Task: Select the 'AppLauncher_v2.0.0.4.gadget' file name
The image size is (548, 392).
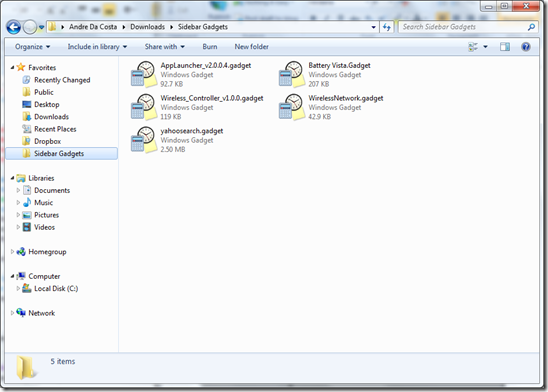Action: point(206,65)
